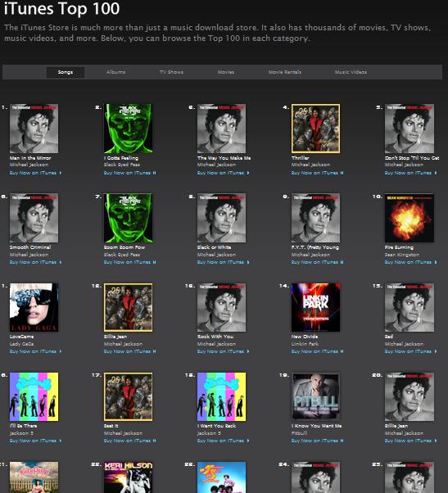
Task: Click Buy Now on iTunes under I Know You Want Me
Action: 317,441
